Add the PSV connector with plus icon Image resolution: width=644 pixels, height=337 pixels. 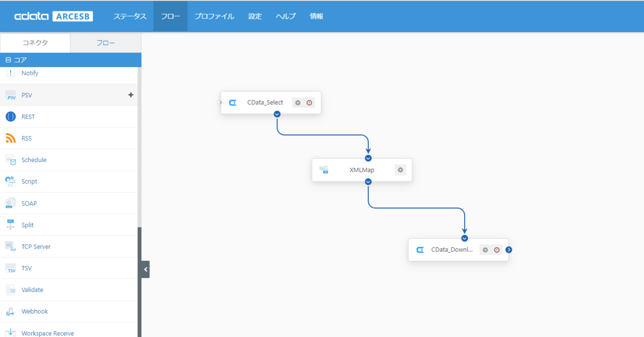tap(130, 95)
